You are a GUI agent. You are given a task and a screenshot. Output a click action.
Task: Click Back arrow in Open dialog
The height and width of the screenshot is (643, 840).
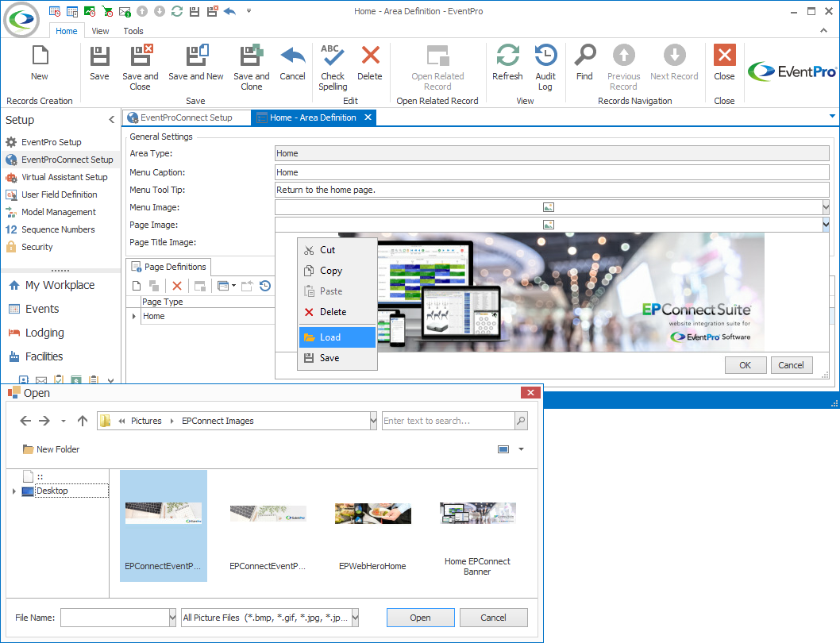(x=25, y=422)
